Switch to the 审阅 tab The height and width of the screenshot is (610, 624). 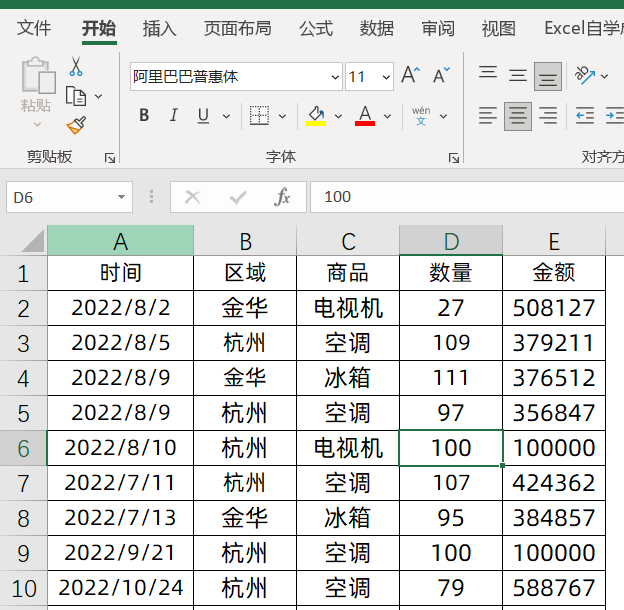point(438,28)
